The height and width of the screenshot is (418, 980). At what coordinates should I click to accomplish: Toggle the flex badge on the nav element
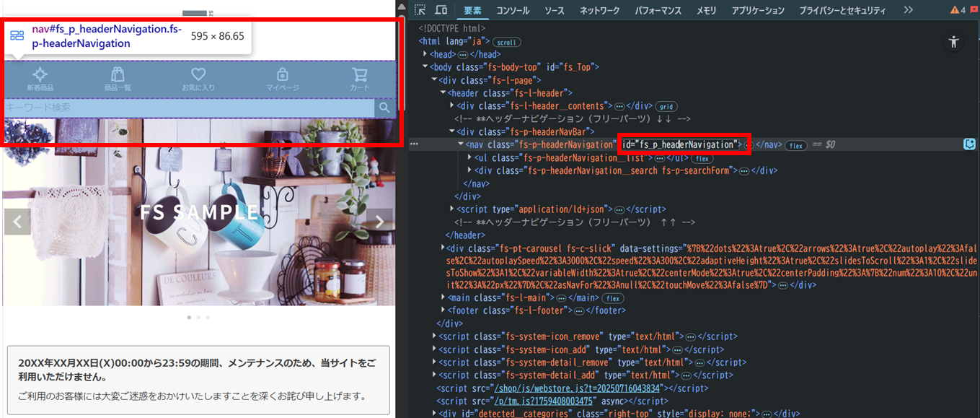795,145
